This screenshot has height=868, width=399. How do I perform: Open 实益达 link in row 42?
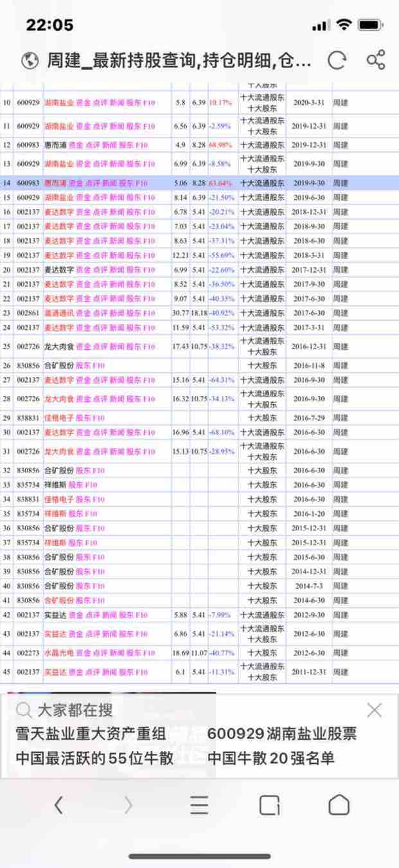pos(55,615)
